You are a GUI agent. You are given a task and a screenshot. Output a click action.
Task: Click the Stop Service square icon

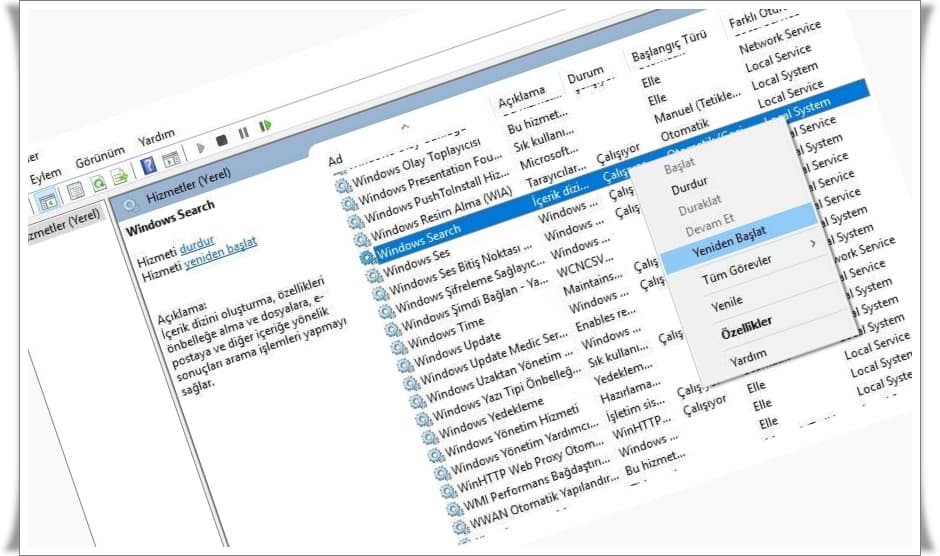222,140
